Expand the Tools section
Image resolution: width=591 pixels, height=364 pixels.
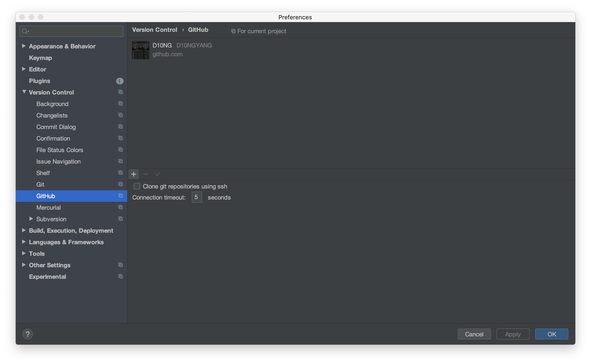pyautogui.click(x=24, y=253)
